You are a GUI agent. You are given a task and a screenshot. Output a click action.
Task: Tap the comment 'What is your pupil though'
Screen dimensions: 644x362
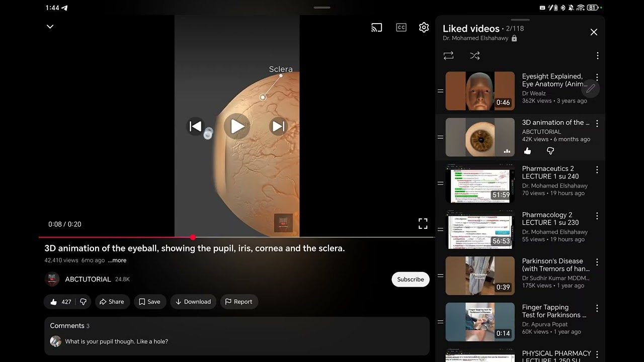(x=116, y=341)
